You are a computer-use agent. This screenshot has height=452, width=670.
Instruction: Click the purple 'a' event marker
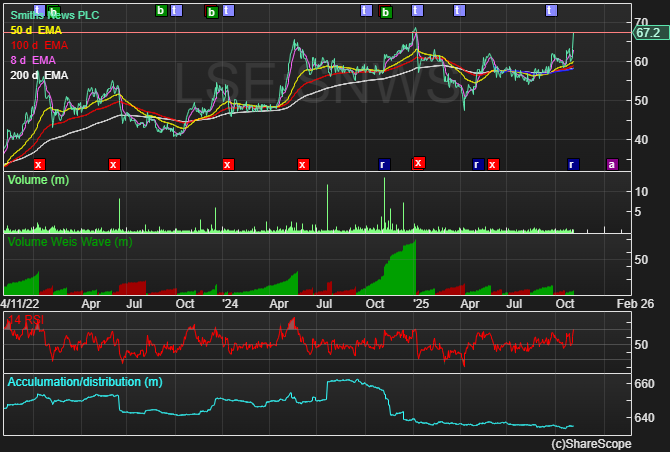(612, 164)
